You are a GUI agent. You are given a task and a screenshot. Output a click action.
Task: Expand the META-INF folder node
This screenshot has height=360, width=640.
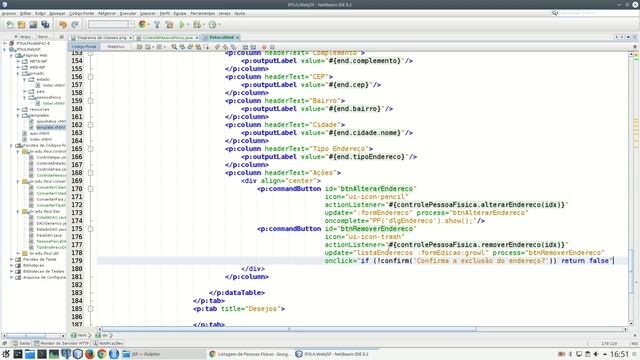[x=18, y=61]
